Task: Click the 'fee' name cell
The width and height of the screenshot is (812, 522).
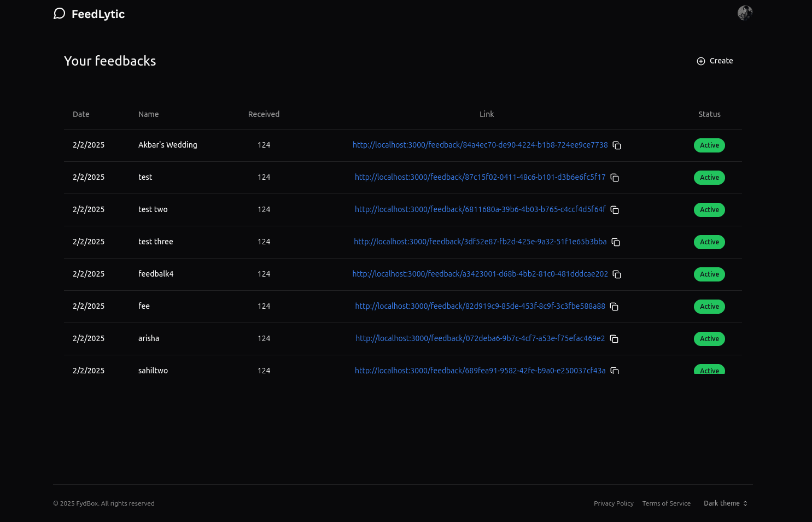Action: click(x=144, y=306)
